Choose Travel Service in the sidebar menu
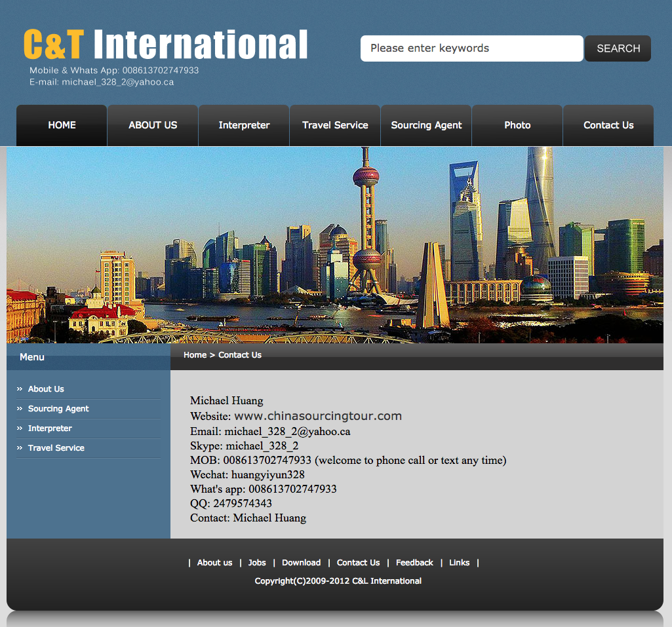This screenshot has height=627, width=672. [x=56, y=448]
